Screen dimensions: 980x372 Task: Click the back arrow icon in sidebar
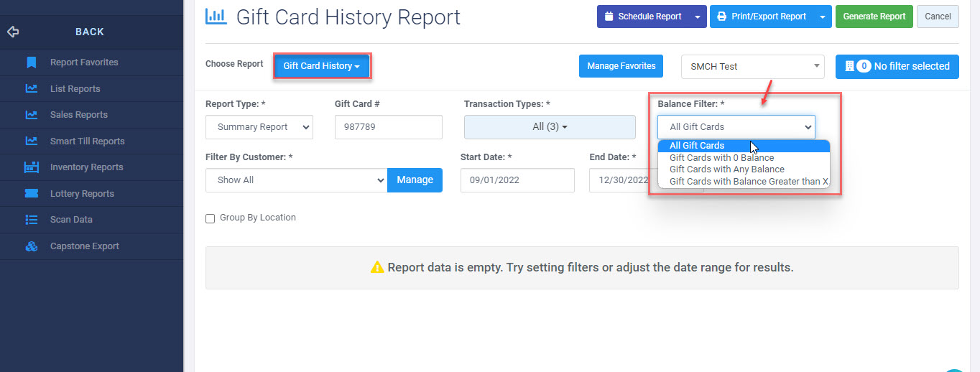coord(13,32)
